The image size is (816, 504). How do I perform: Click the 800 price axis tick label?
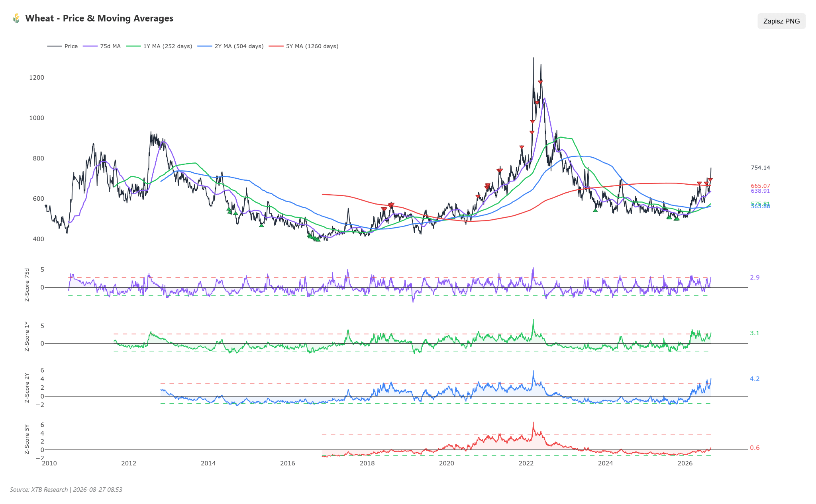38,158
